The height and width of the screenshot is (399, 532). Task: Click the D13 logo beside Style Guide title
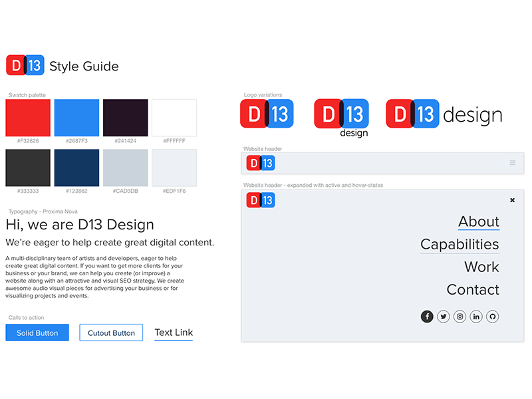coord(25,65)
